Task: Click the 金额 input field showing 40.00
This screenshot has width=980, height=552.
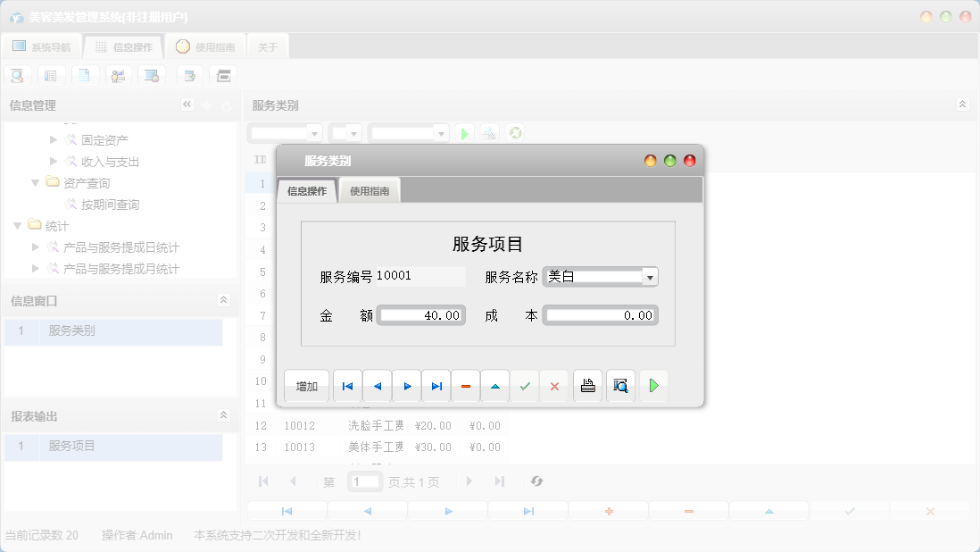Action: pyautogui.click(x=421, y=315)
